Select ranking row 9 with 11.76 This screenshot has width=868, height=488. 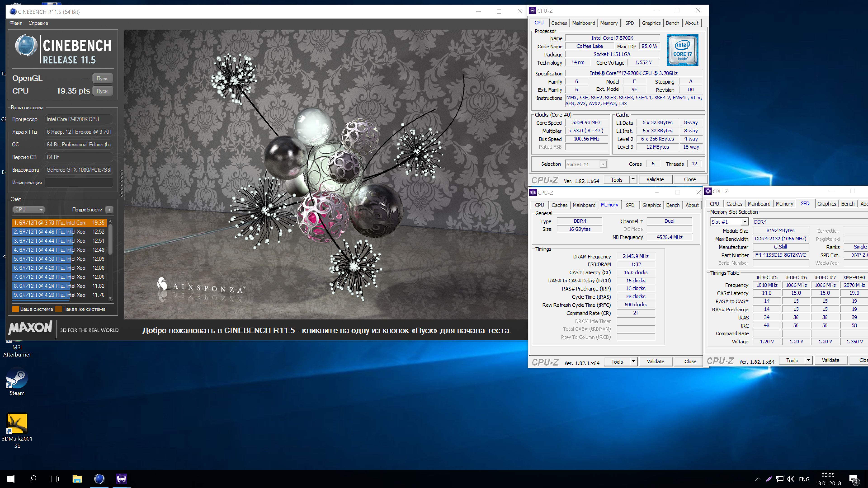tap(59, 295)
